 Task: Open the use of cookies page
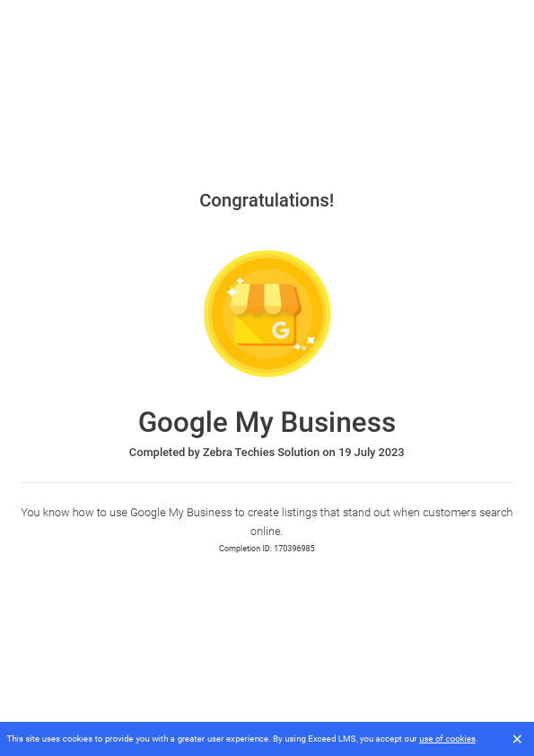tap(447, 739)
